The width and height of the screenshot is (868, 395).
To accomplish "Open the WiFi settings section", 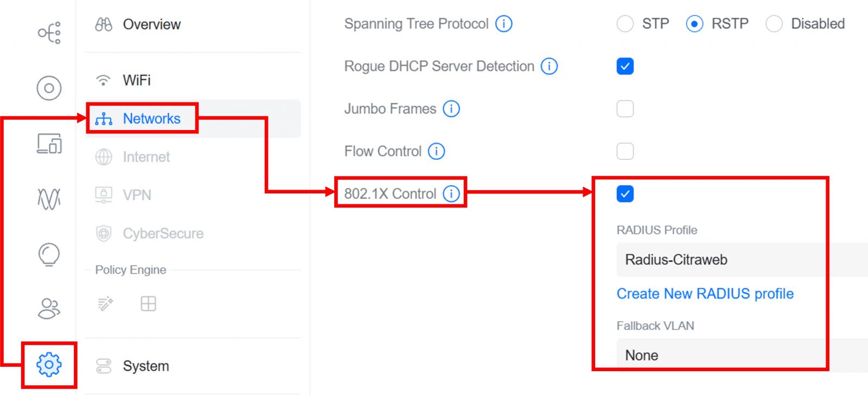I will (137, 80).
